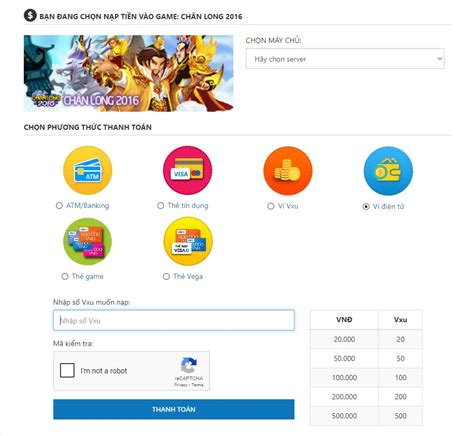Tick the I'm not a robot checkbox
The width and height of the screenshot is (474, 436).
coord(67,370)
